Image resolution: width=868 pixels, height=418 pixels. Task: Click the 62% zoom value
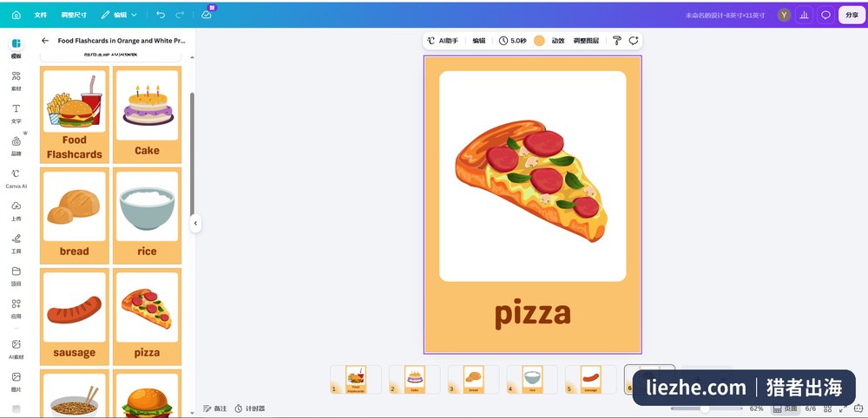tap(757, 408)
